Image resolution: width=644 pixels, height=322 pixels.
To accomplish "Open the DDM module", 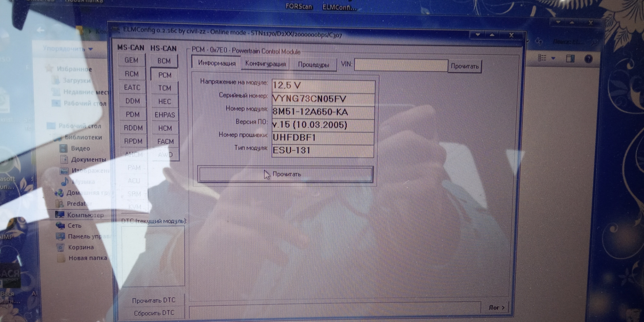I will [132, 101].
